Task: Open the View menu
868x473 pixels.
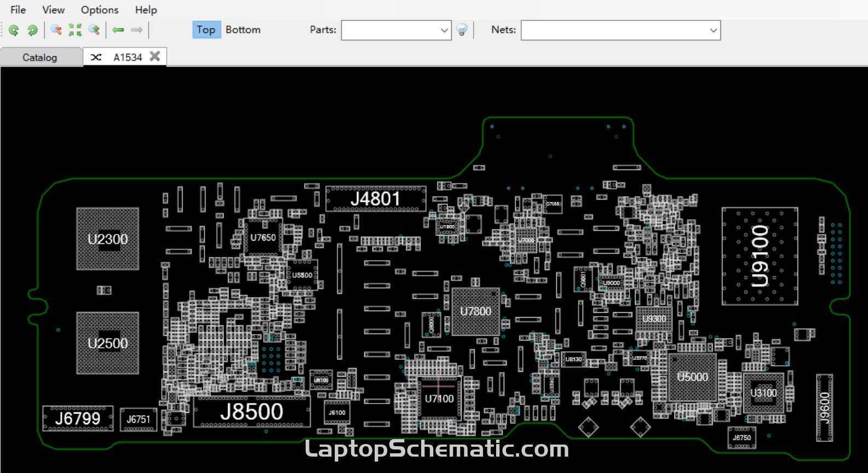Action: tap(53, 10)
